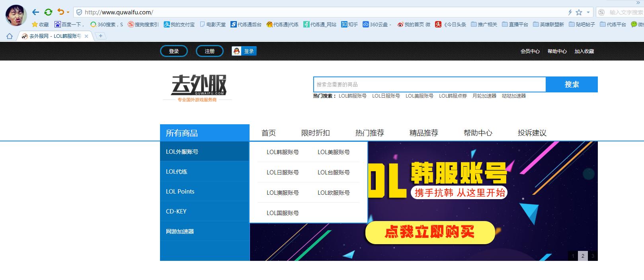Screen dimensions: 644x280
Task: Expand the hidden toolbar chevron at top right
Action: tap(638, 2)
